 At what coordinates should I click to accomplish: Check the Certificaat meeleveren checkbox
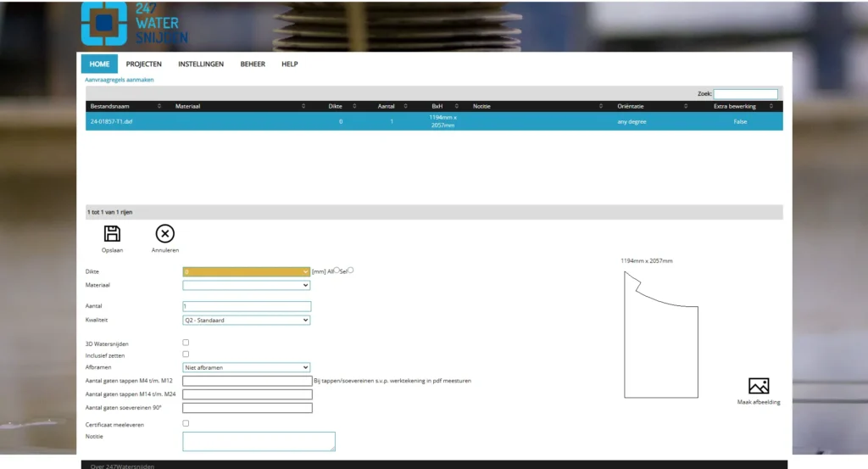tap(186, 423)
